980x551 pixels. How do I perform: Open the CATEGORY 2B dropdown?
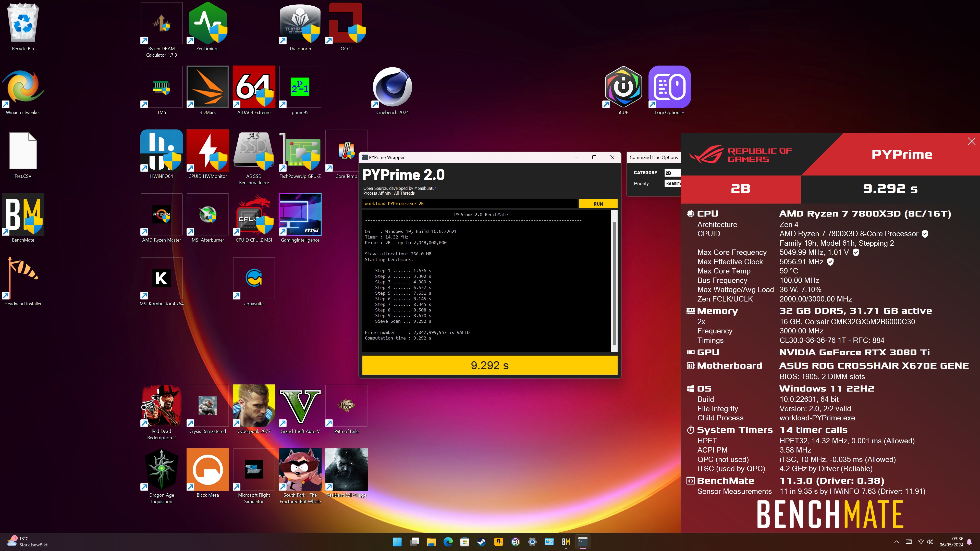[x=672, y=173]
